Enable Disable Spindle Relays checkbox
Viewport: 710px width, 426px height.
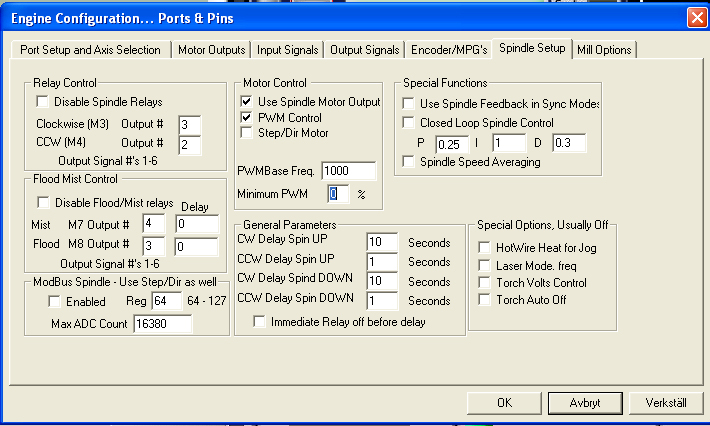click(x=43, y=101)
